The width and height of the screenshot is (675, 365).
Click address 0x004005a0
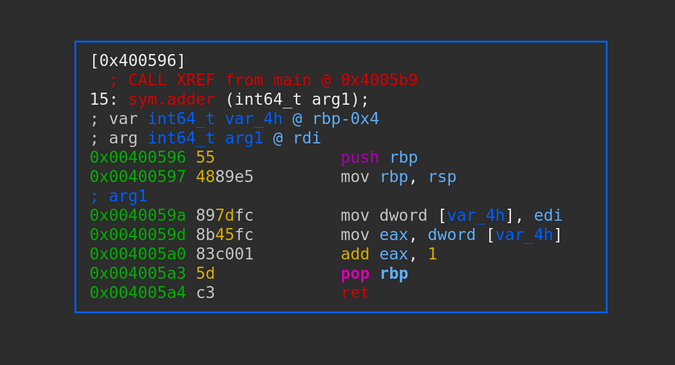point(138,254)
